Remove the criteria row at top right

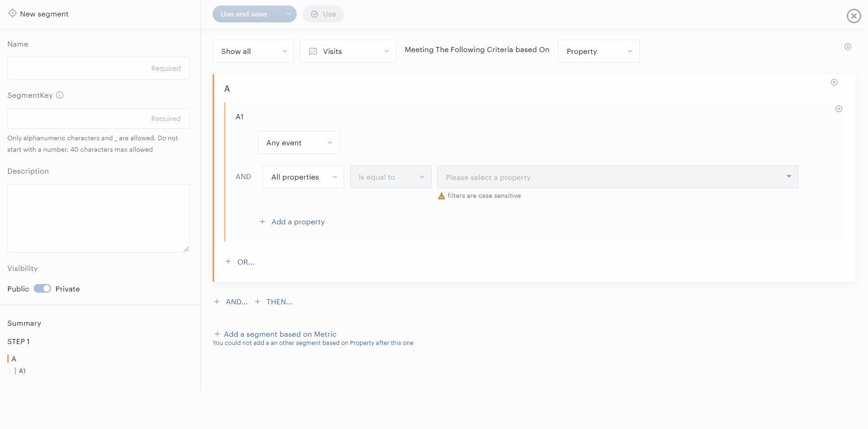click(847, 47)
